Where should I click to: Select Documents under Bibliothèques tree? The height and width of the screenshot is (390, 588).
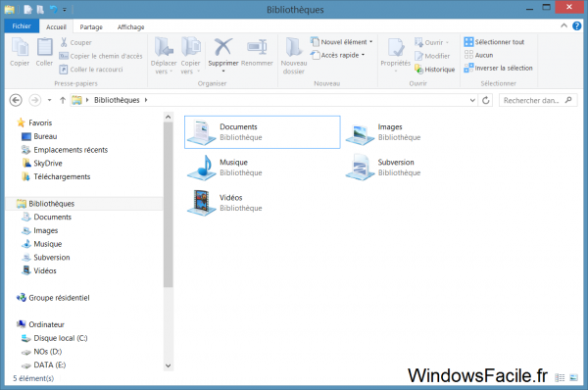pyautogui.click(x=46, y=217)
